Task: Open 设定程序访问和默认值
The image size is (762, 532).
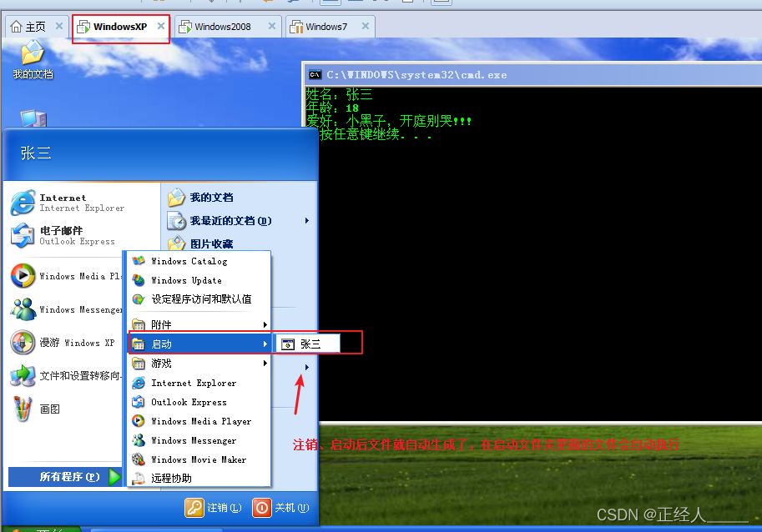Action: tap(199, 299)
